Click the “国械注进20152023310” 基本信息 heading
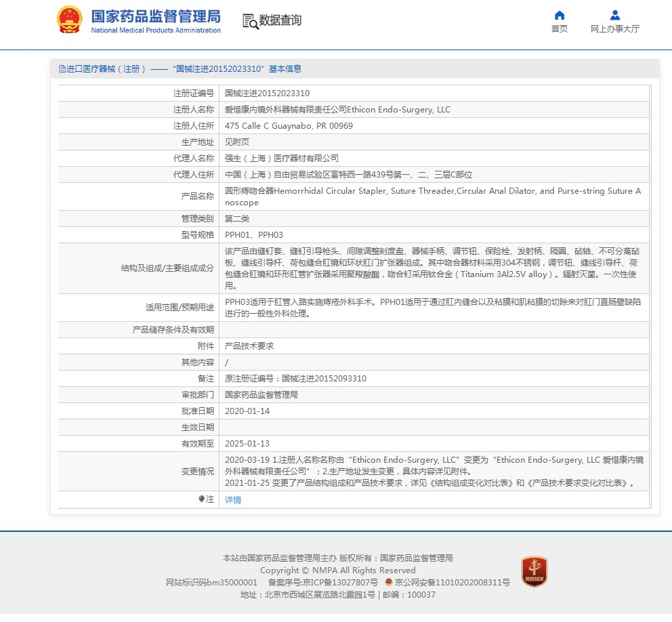Screen dimensions: 672x622 237,69
